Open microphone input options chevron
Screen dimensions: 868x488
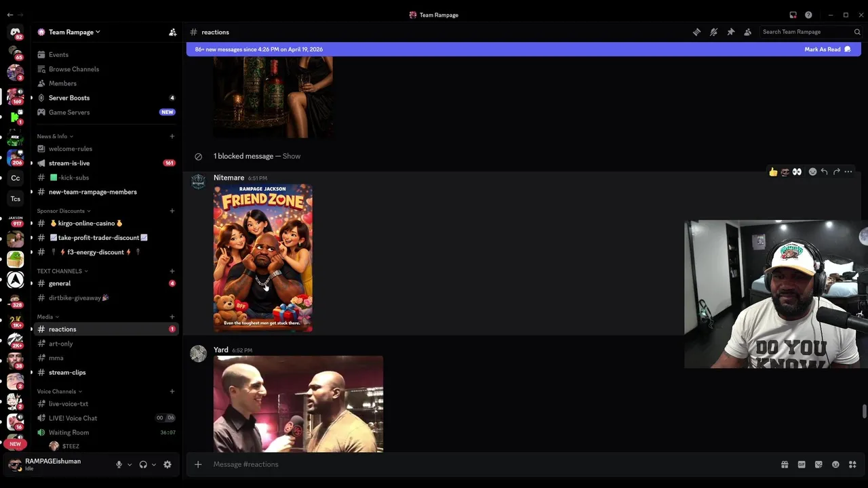click(130, 465)
